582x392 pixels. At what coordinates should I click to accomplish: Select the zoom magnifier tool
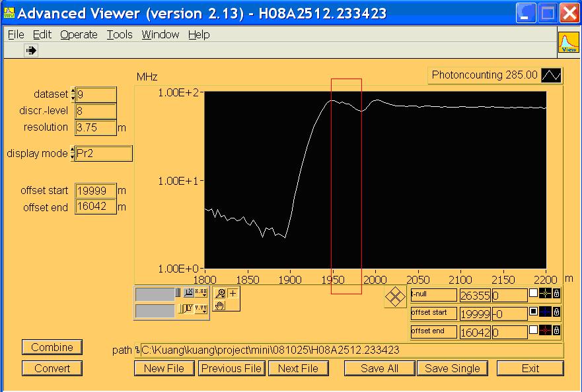coord(220,294)
